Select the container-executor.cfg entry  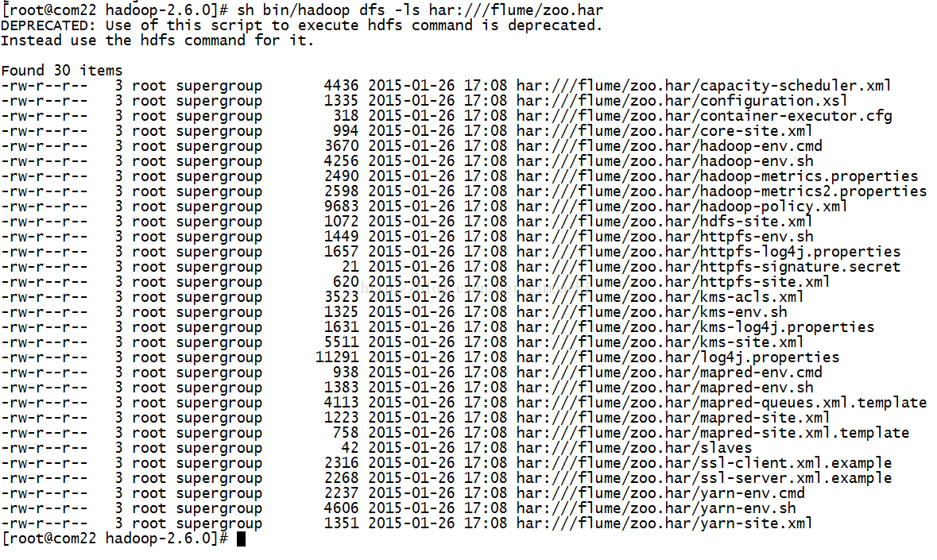(705, 116)
